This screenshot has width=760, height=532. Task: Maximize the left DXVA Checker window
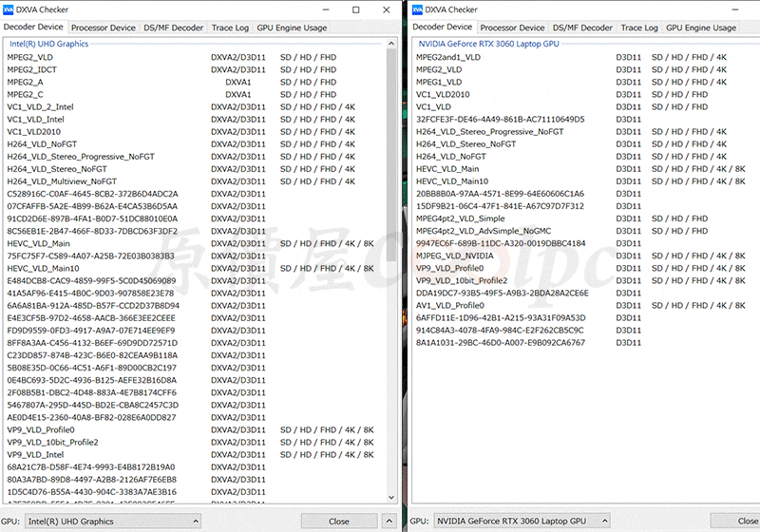coord(355,9)
